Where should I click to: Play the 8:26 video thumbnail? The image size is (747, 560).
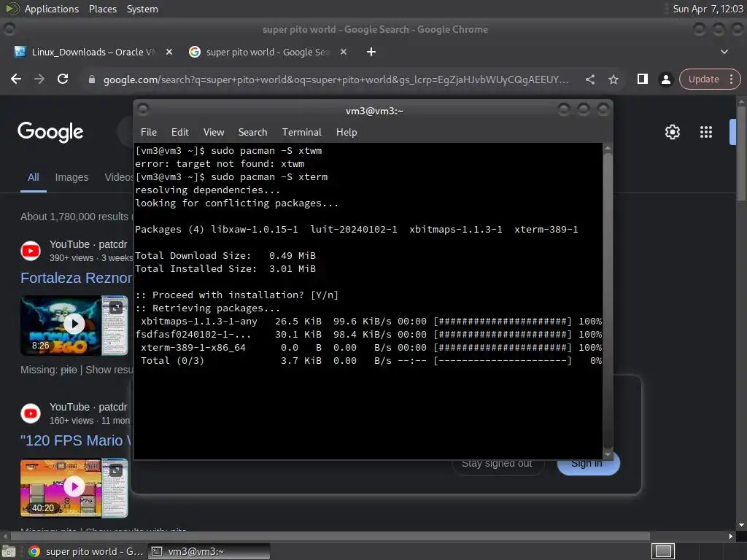(74, 324)
